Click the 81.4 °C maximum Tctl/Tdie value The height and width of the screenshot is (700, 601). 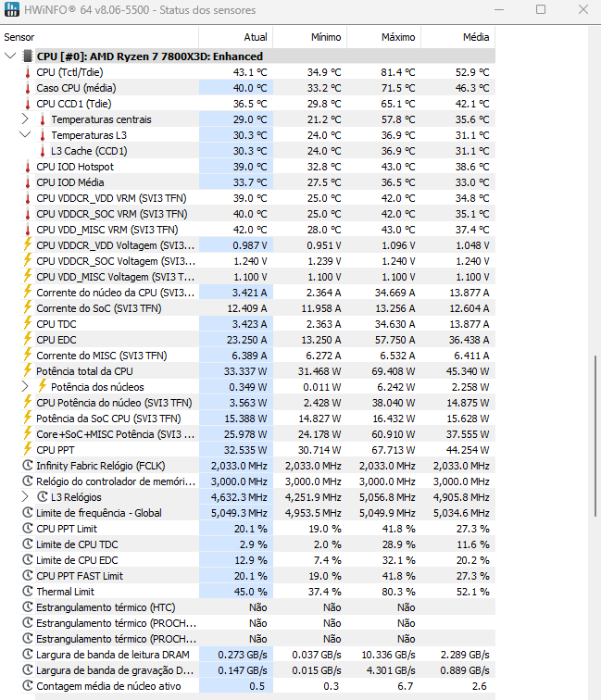[x=398, y=72]
